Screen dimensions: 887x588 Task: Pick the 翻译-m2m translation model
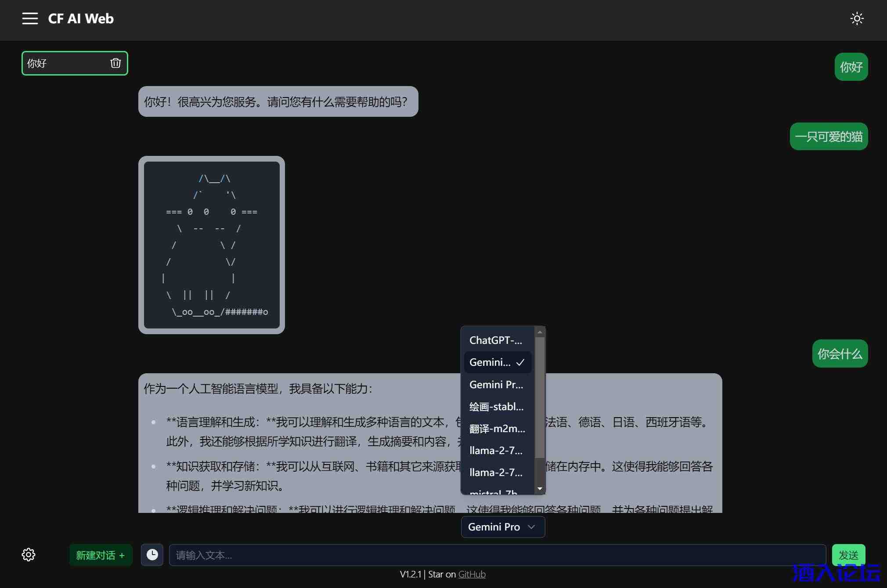click(x=497, y=429)
